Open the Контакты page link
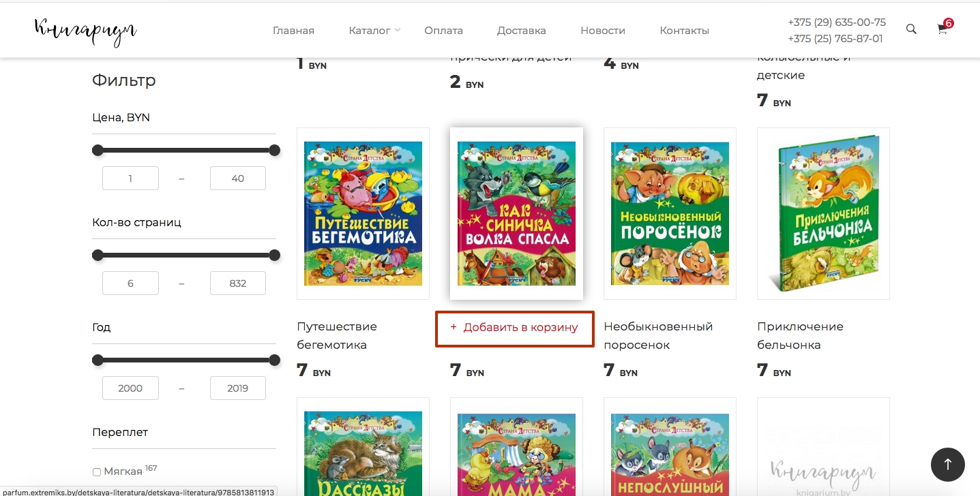980x496 pixels. 684,31
